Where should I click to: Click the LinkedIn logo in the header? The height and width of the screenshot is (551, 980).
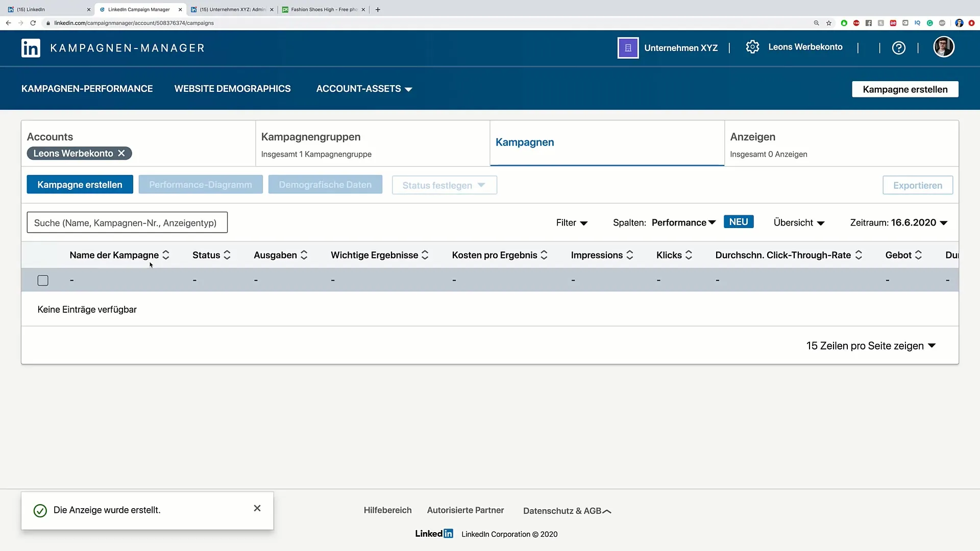[31, 48]
